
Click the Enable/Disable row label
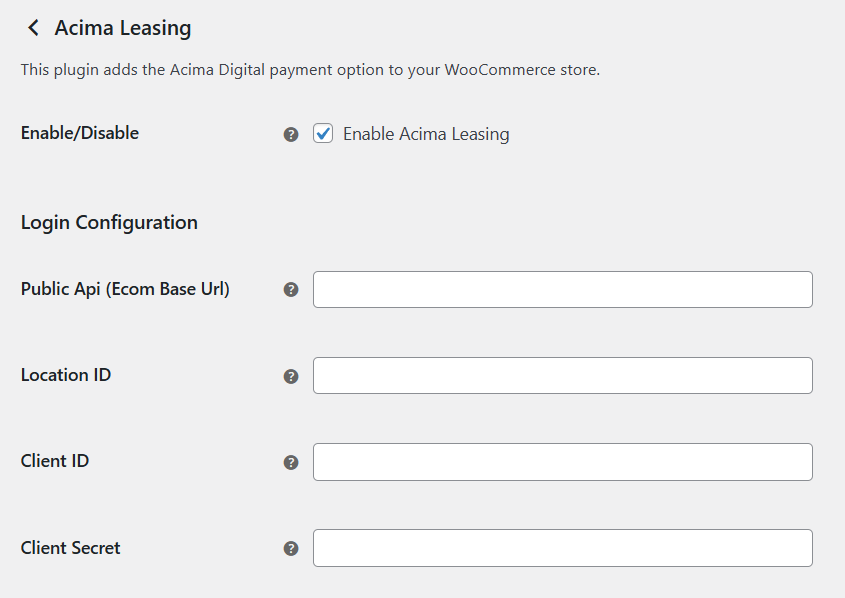[x=80, y=133]
